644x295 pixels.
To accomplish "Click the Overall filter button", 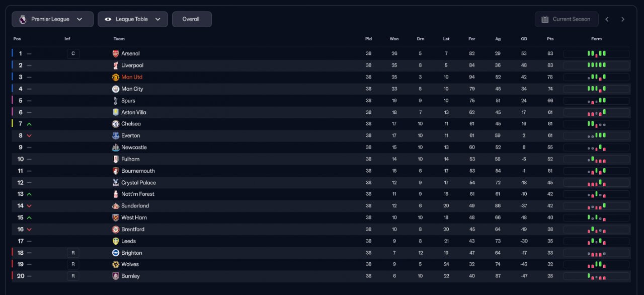I will coord(191,19).
